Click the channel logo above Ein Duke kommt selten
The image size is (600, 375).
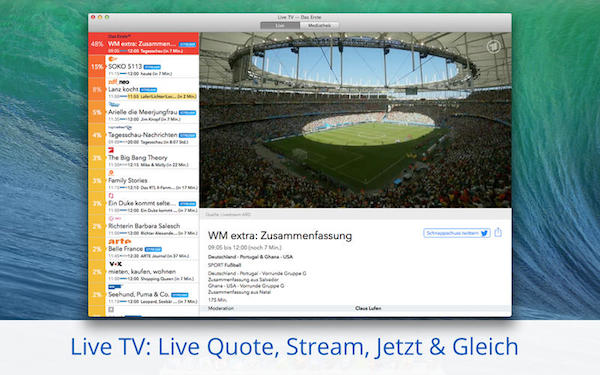coord(111,196)
